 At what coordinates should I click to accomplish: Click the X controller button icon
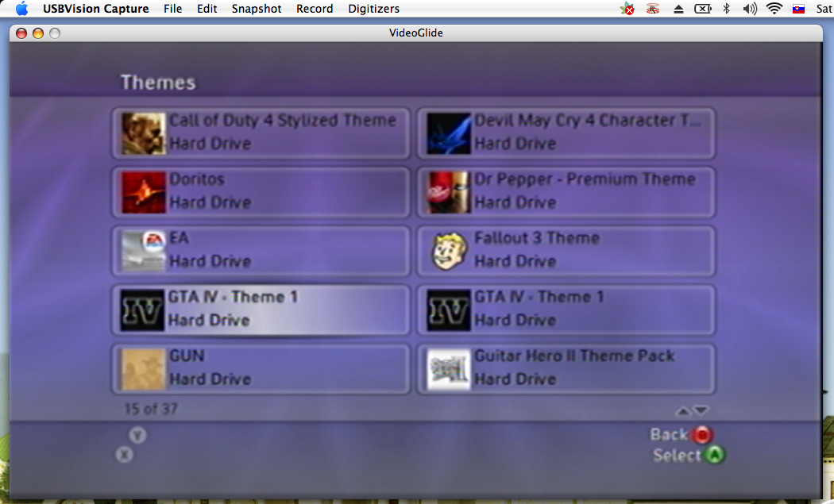[x=125, y=455]
